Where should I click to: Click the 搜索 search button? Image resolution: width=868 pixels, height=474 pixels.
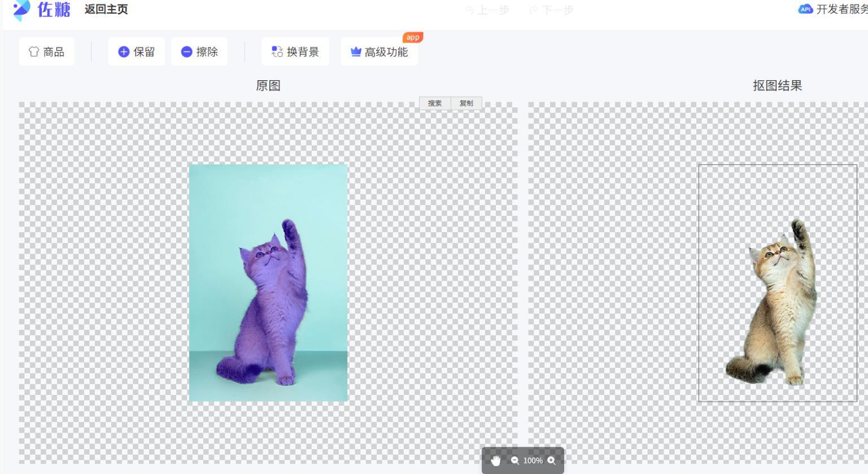[435, 103]
